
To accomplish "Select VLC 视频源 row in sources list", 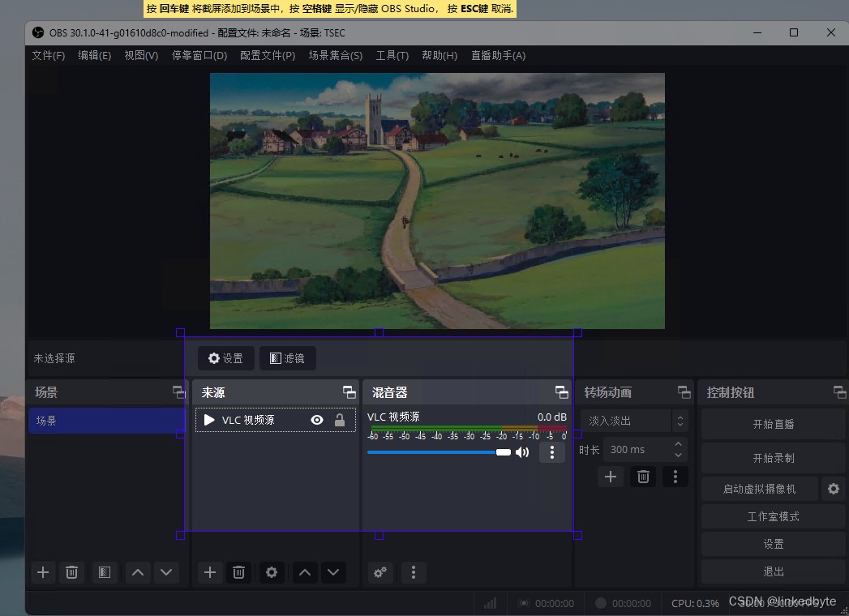I will [x=275, y=420].
